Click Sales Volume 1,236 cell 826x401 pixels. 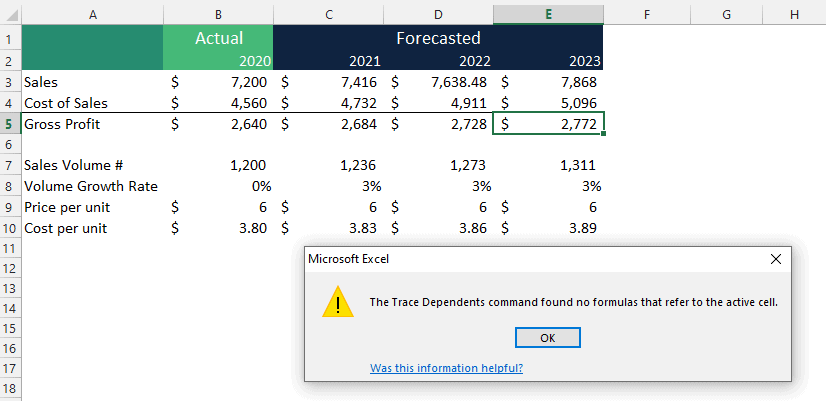point(329,165)
